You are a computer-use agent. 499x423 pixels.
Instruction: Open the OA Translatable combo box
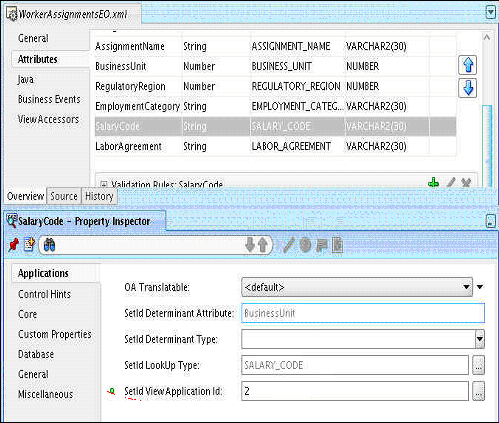click(x=357, y=287)
